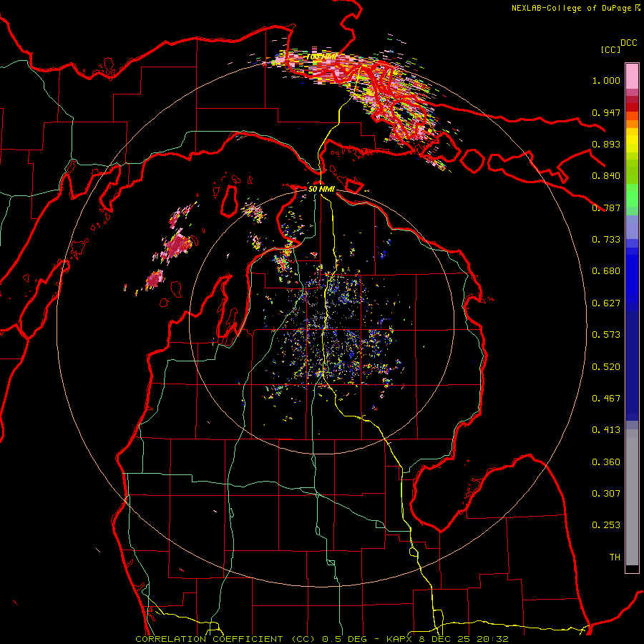Click the 0.360 scale value

(606, 462)
